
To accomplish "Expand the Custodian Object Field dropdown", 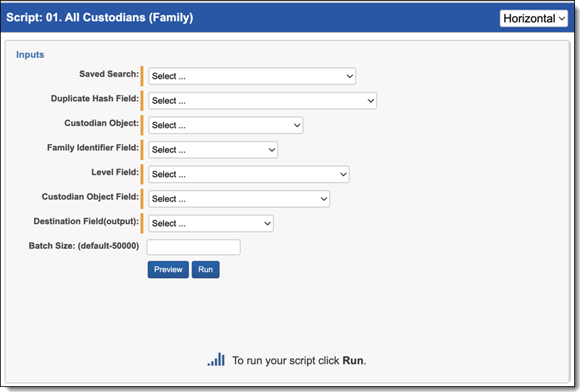I will coord(239,199).
